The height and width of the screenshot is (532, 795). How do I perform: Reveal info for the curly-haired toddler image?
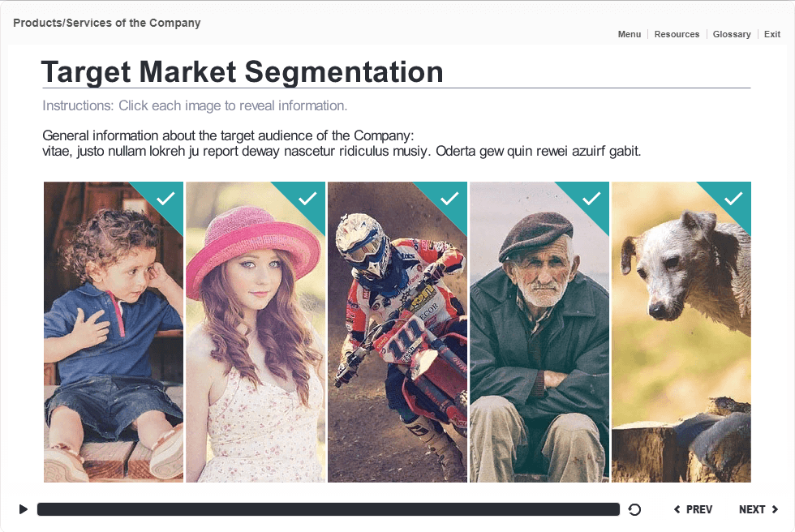pos(114,341)
